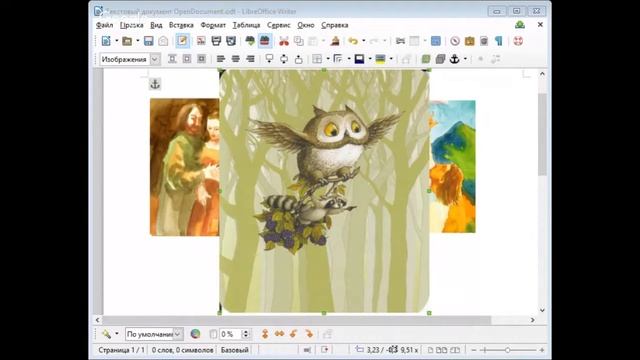Open the Сервис menu
Image resolution: width=640 pixels, height=360 pixels.
pos(279,25)
